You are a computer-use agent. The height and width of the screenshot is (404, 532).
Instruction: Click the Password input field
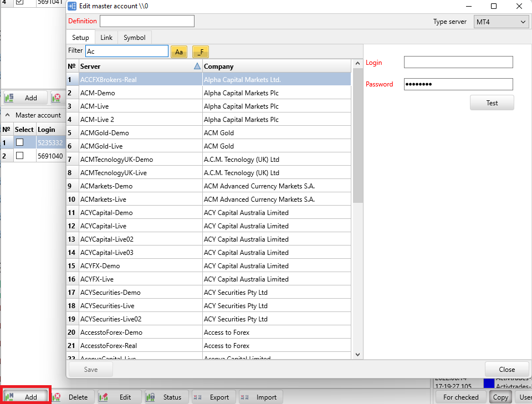[x=458, y=84]
